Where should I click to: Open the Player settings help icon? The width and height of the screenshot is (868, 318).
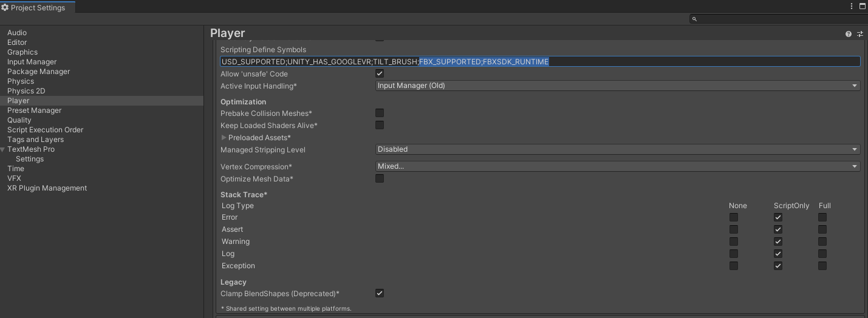click(849, 34)
